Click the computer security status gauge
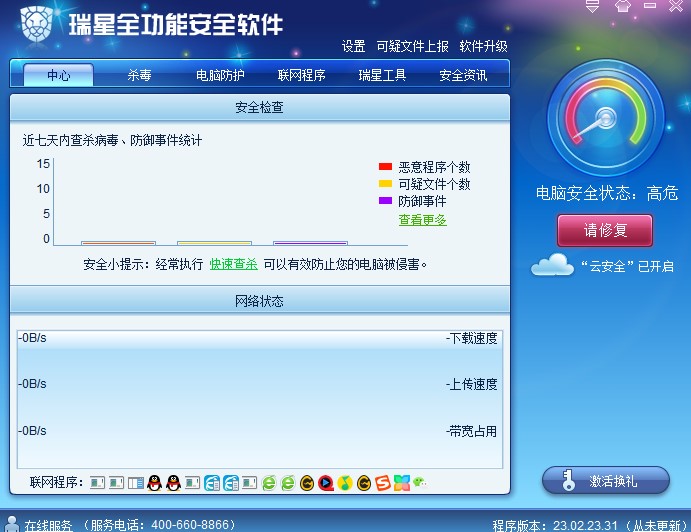This screenshot has width=691, height=532. click(x=605, y=125)
